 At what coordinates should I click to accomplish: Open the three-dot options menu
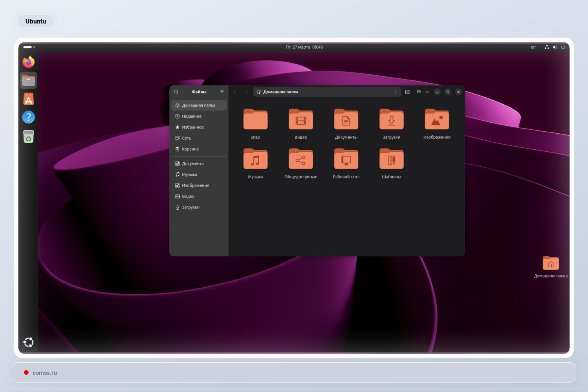[x=396, y=92]
